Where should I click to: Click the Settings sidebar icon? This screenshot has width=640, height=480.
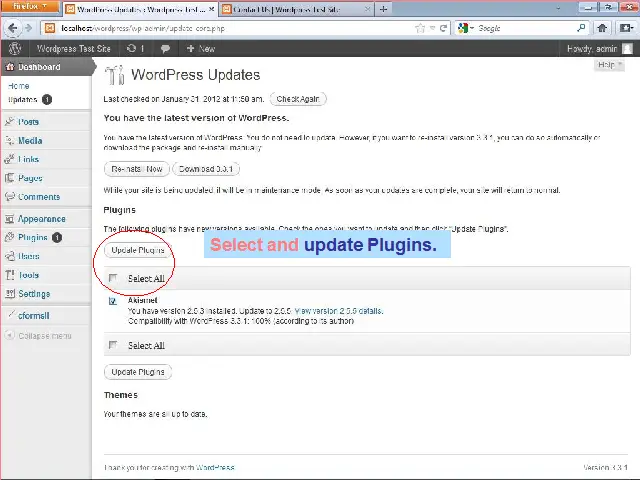9,294
